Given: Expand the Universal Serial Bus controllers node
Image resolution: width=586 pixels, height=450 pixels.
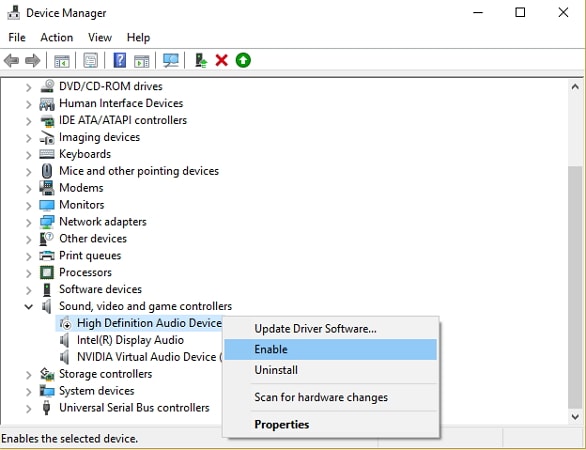Looking at the screenshot, I should [x=28, y=408].
